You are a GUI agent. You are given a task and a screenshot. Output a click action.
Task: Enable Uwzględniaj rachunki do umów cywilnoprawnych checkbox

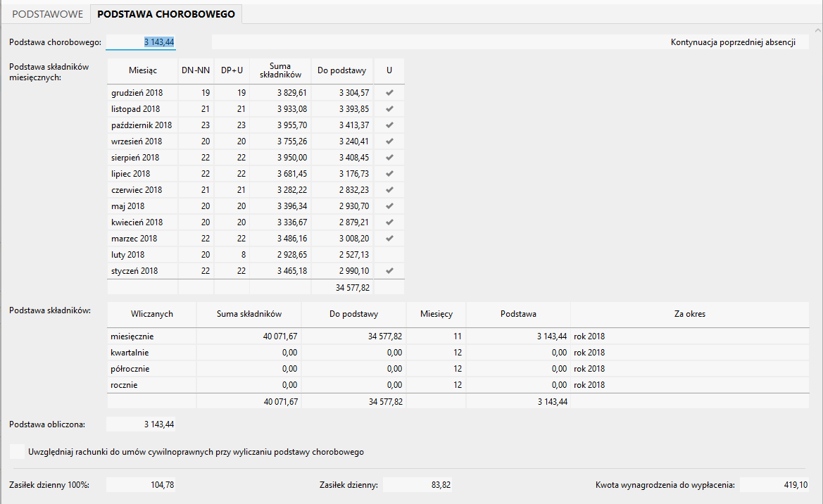tap(18, 451)
